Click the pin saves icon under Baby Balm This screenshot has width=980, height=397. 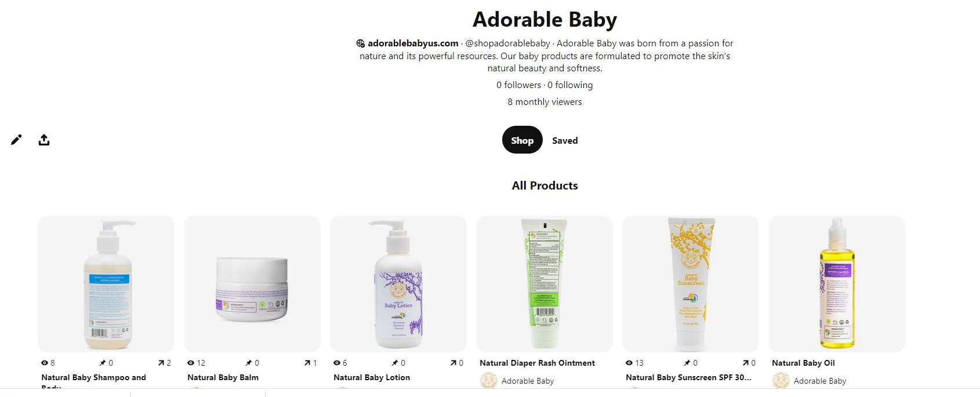click(x=249, y=363)
